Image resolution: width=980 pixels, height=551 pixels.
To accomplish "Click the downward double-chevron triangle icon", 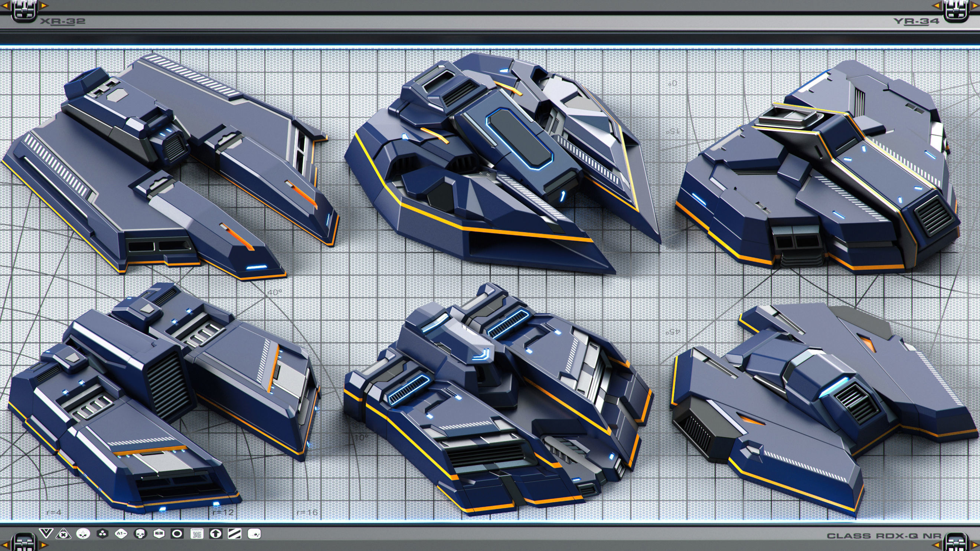I will pos(46,534).
